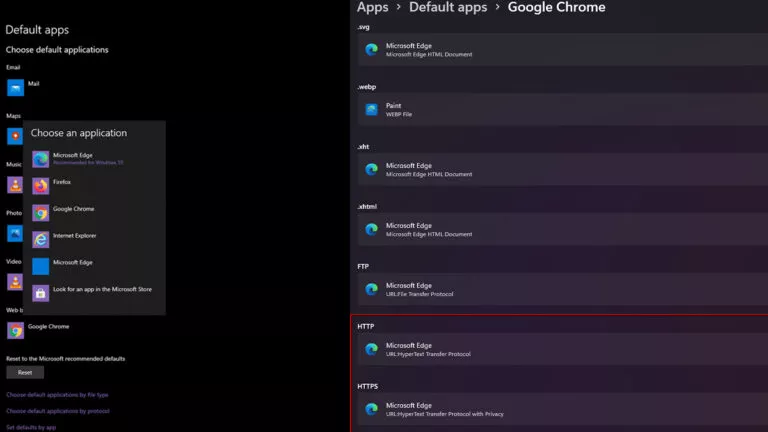Change .webp default from Paint
Screen dimensions: 768x432
pyautogui.click(x=563, y=109)
